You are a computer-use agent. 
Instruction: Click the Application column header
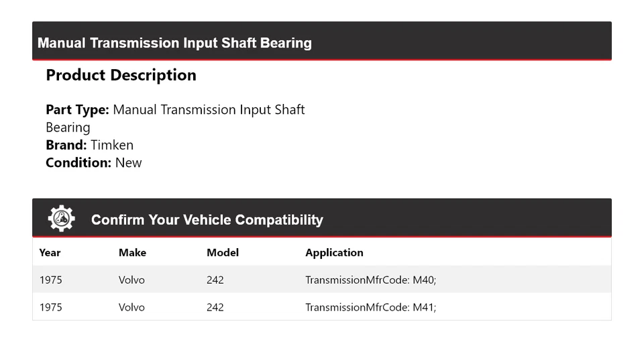point(334,253)
